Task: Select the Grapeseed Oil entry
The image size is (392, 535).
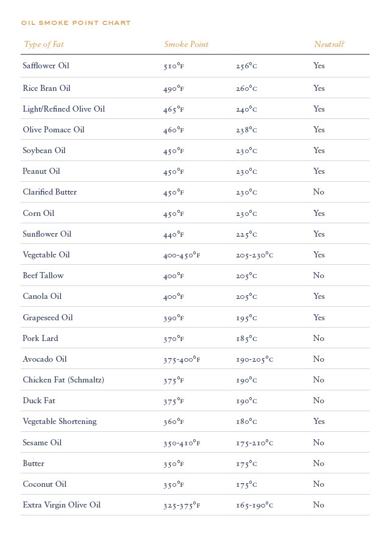Action: (48, 318)
